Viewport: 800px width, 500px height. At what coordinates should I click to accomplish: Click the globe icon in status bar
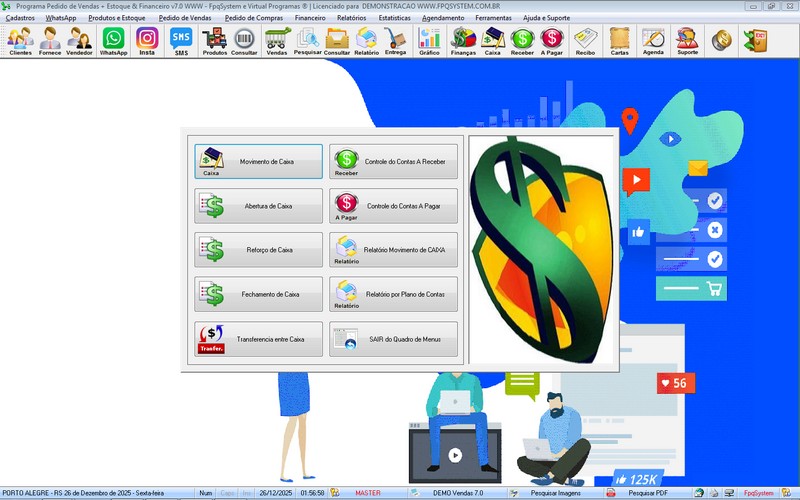699,493
